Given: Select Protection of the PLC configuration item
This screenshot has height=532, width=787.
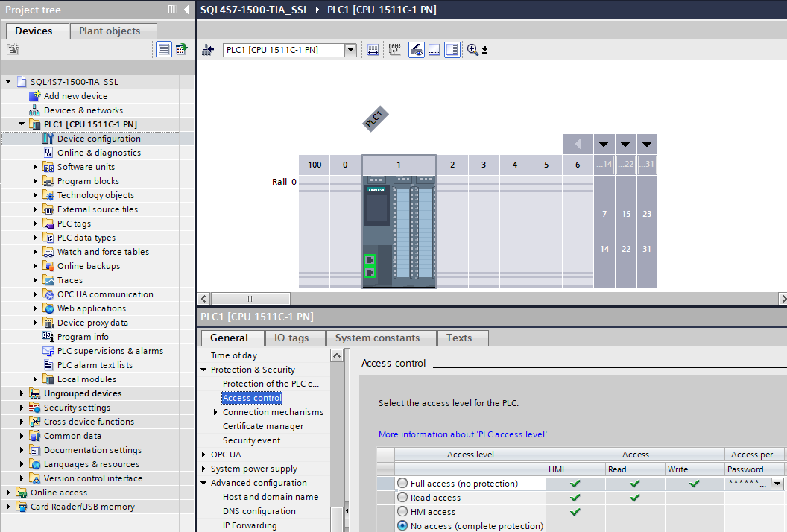Looking at the screenshot, I should pos(271,384).
